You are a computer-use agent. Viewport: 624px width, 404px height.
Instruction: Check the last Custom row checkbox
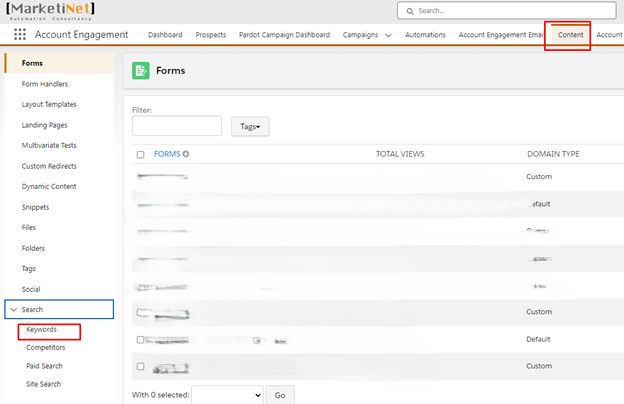(x=140, y=366)
